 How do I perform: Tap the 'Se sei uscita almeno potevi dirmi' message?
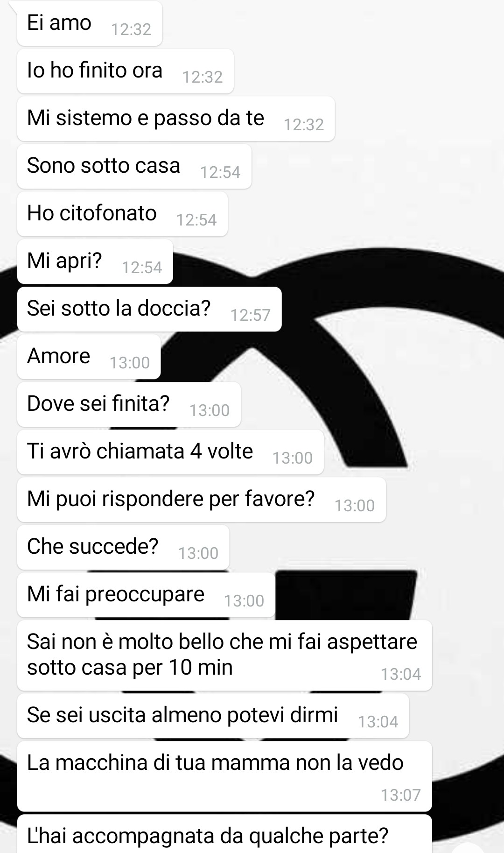[213, 716]
